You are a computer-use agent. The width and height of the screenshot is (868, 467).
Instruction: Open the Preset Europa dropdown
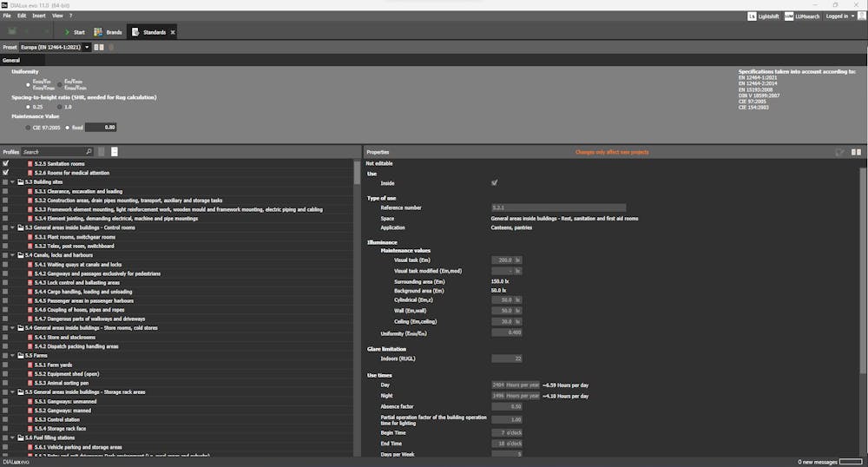point(54,47)
